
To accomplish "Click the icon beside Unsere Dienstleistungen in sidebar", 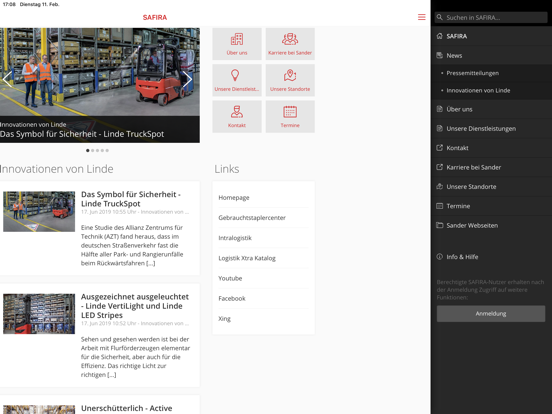I will [x=439, y=128].
